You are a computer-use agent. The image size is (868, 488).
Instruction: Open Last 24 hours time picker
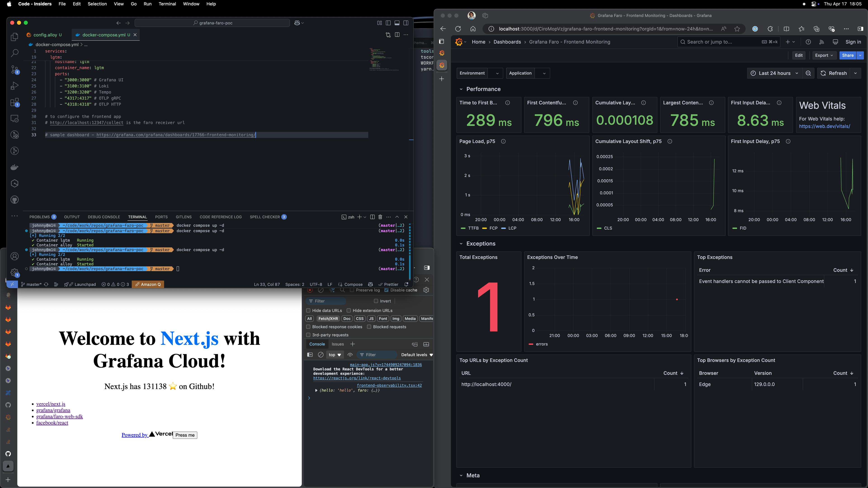(774, 73)
